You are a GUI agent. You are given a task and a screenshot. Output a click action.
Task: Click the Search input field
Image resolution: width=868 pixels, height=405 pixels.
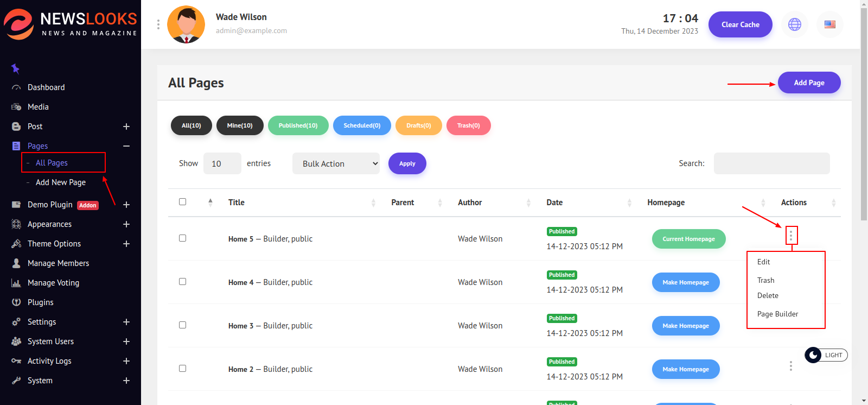click(x=771, y=163)
